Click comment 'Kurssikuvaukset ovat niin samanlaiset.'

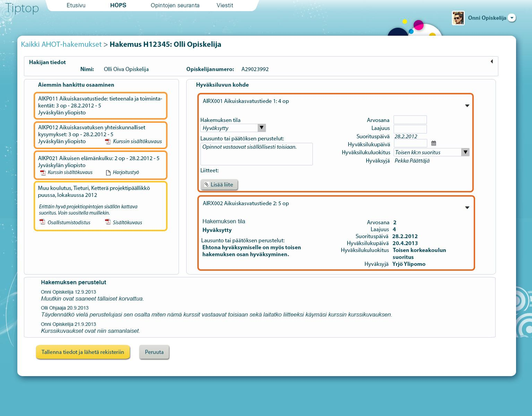coord(91,331)
